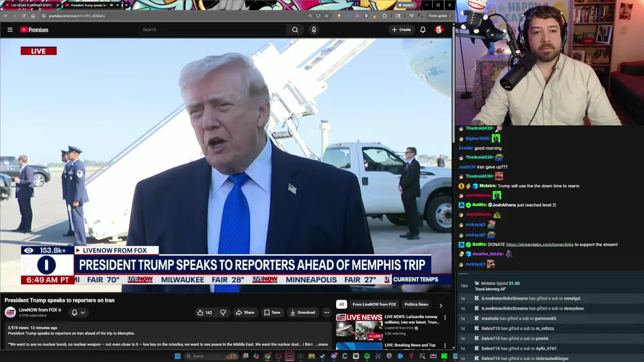Open Gemini button in title bar
The width and height of the screenshot is (644, 362).
pos(406,5)
